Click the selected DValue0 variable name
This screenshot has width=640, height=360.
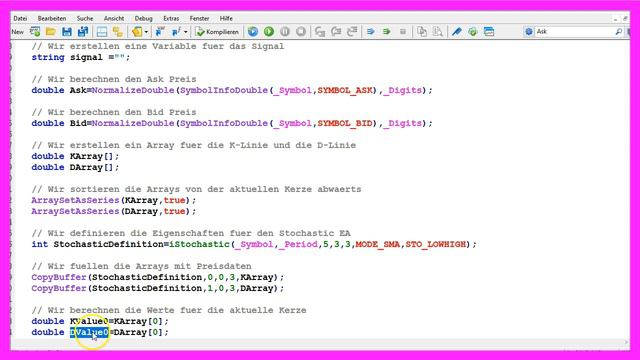click(89, 332)
